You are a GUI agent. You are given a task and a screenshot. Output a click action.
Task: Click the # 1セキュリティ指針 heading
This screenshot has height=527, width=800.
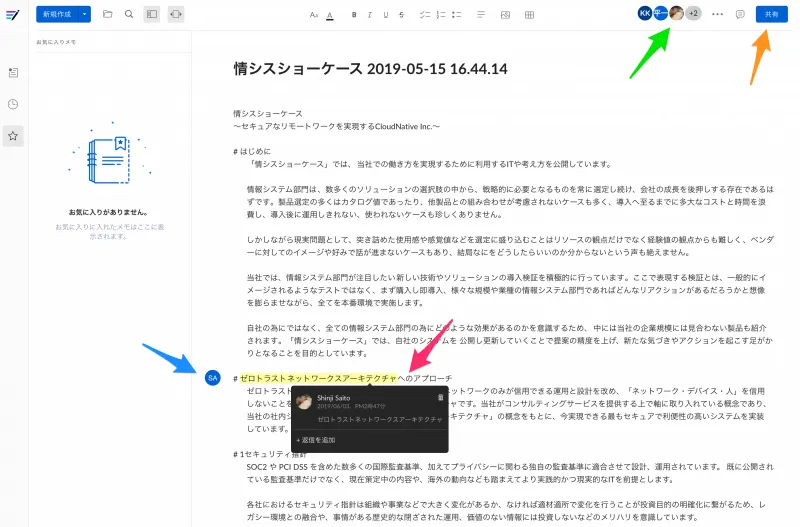(x=270, y=454)
